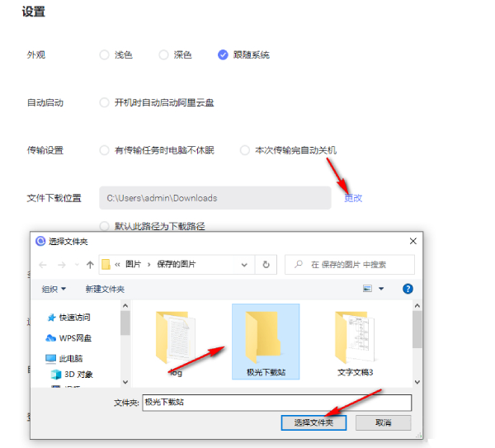
Task: Open the view mode options dropdown
Action: tap(381, 290)
